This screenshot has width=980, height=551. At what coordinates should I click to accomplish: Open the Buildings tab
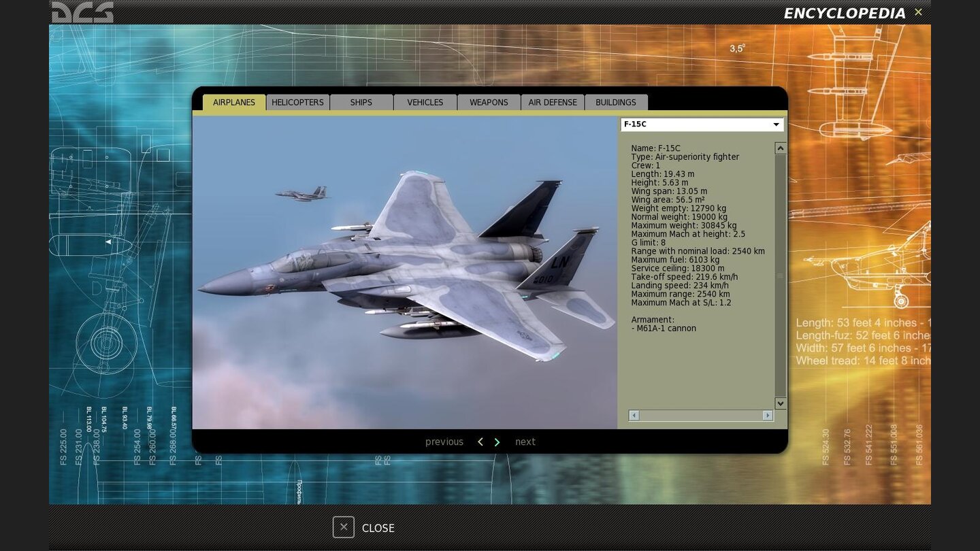point(616,102)
